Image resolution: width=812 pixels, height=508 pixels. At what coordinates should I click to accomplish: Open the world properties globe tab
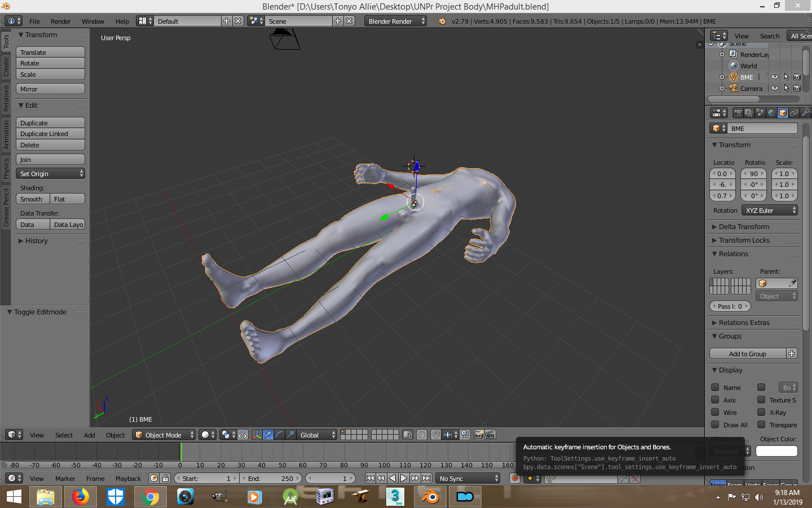click(x=771, y=113)
